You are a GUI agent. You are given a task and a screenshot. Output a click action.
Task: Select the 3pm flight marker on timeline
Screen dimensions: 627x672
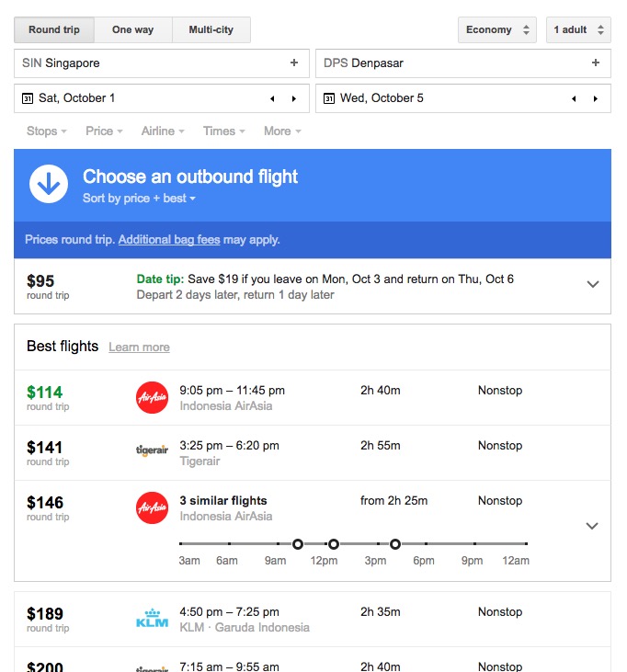point(395,544)
